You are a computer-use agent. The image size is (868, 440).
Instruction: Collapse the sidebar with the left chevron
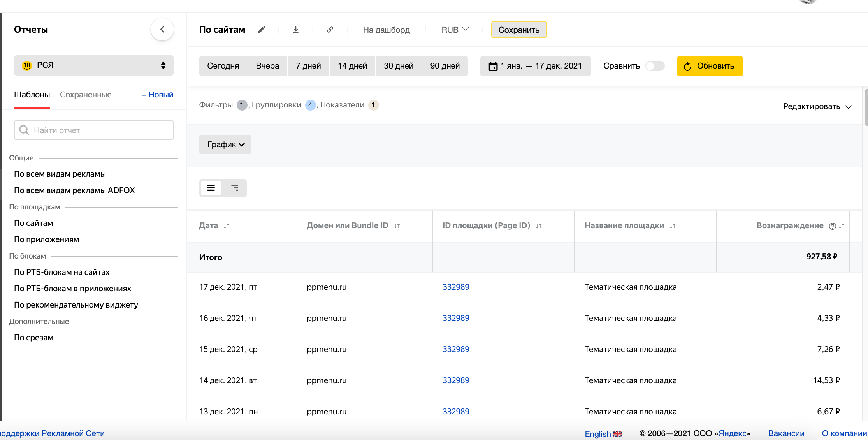(162, 29)
